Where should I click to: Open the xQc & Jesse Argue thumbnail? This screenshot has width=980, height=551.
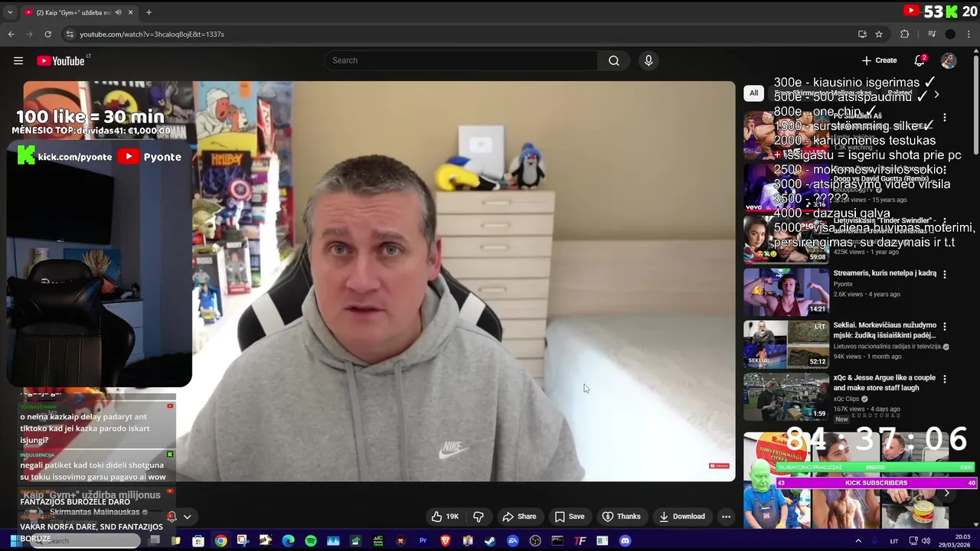click(786, 396)
